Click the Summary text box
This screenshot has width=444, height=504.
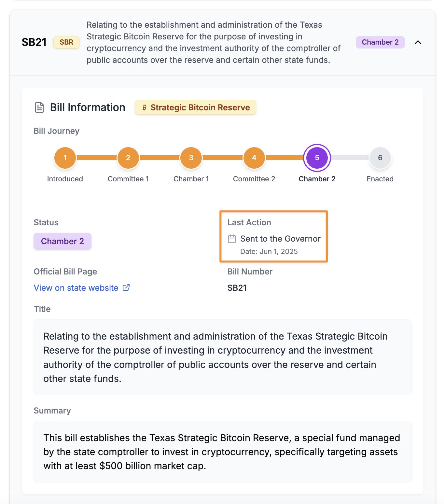pos(222,452)
